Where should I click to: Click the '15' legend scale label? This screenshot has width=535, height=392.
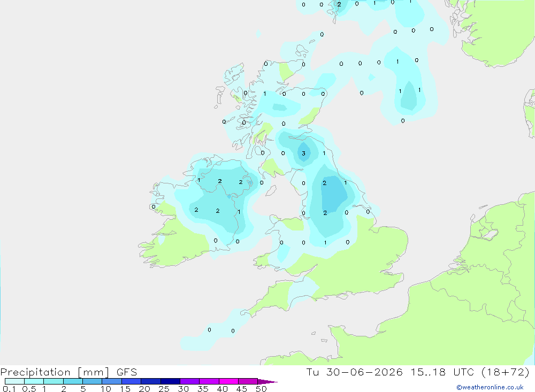(x=125, y=389)
